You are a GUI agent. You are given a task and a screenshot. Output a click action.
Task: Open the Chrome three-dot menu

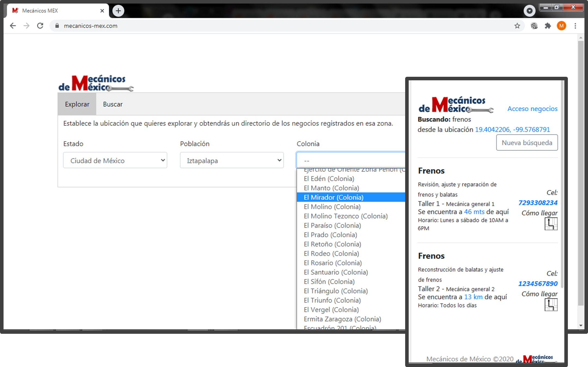point(575,26)
